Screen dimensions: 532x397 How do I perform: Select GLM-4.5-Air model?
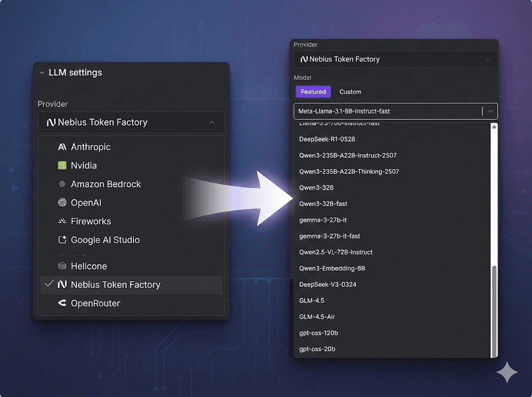[392, 317]
